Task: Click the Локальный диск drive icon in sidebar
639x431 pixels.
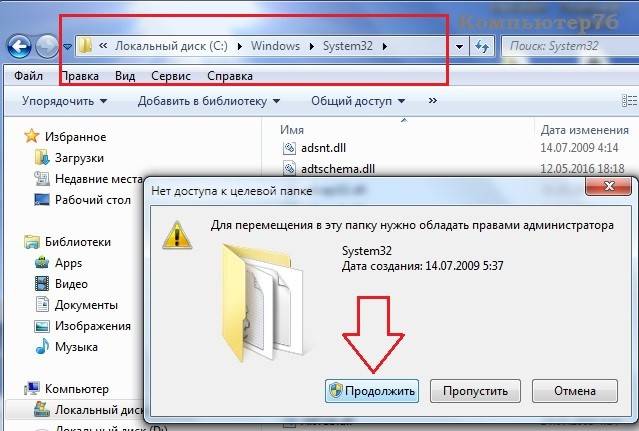Action: pyautogui.click(x=42, y=409)
